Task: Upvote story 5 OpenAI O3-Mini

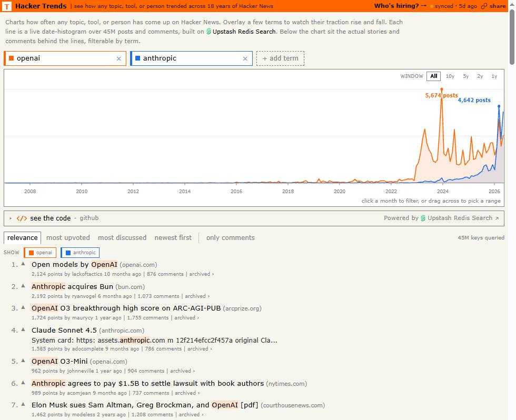Action: tap(23, 361)
